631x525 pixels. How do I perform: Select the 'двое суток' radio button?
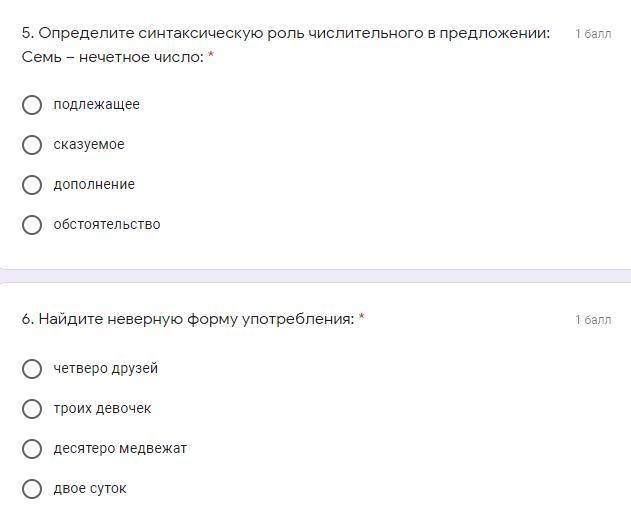(x=32, y=489)
